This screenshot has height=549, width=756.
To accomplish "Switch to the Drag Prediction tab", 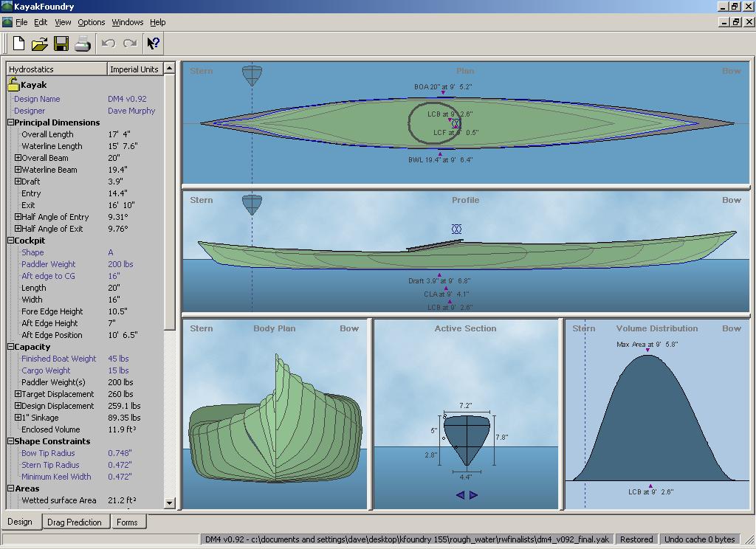I will [75, 522].
